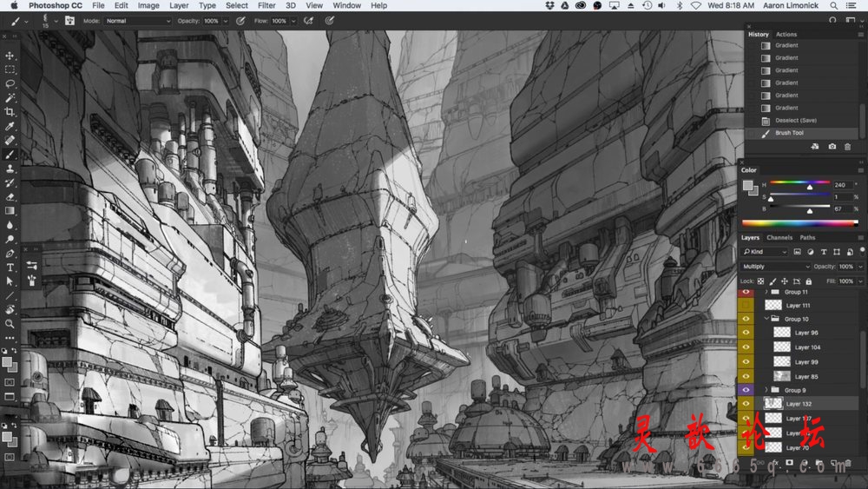
Task: Open brush Opacity dropdown arrow
Action: (x=226, y=21)
